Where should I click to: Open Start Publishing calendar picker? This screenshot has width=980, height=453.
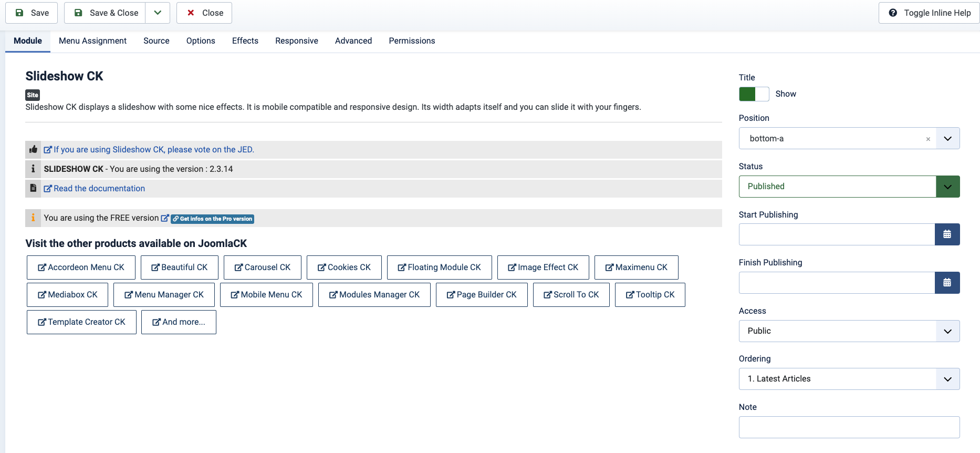pyautogui.click(x=947, y=234)
